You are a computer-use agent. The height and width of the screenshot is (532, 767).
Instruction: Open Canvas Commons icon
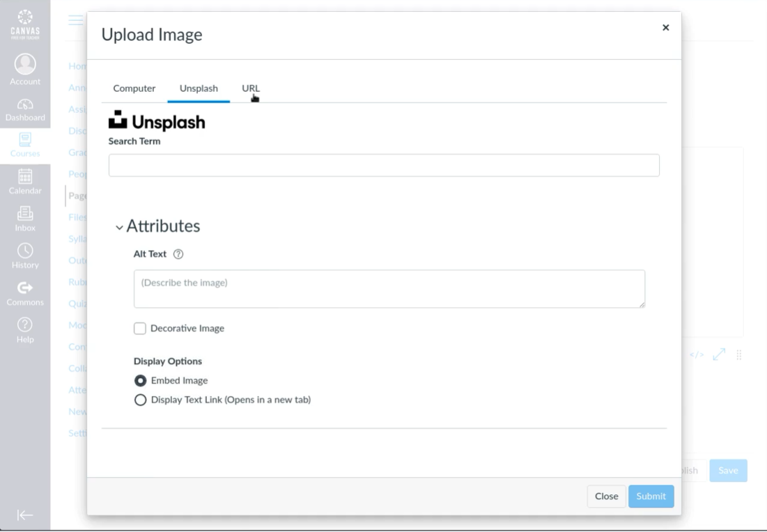click(25, 292)
